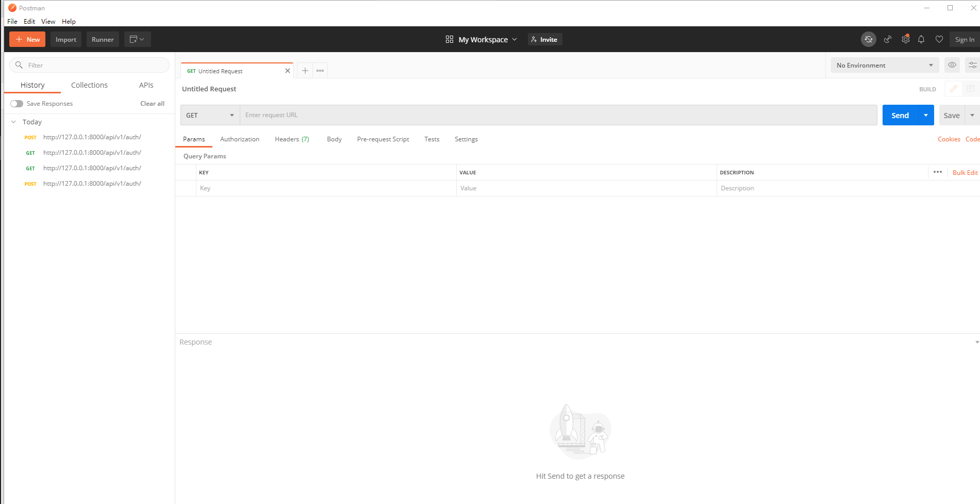Open the Help menu
980x504 pixels.
pyautogui.click(x=69, y=21)
